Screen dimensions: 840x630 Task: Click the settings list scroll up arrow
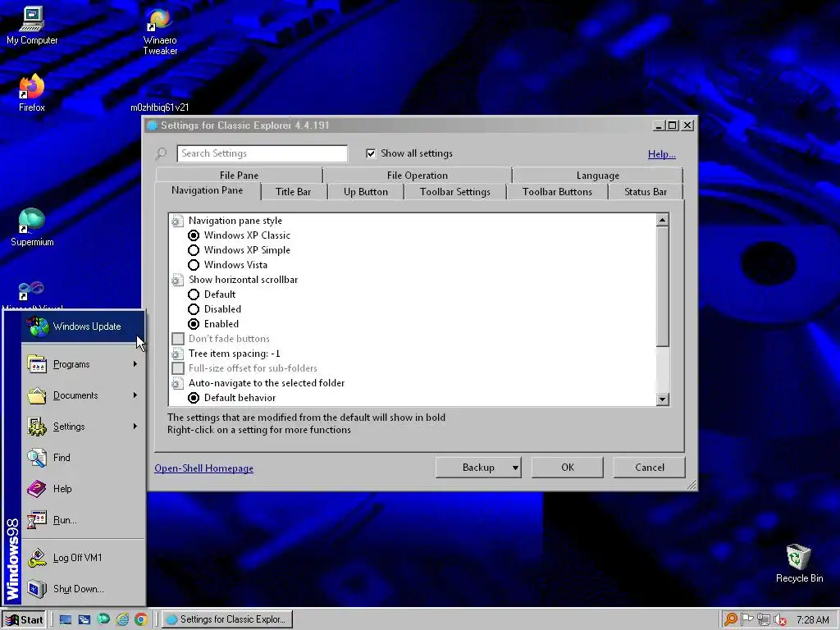coord(662,220)
